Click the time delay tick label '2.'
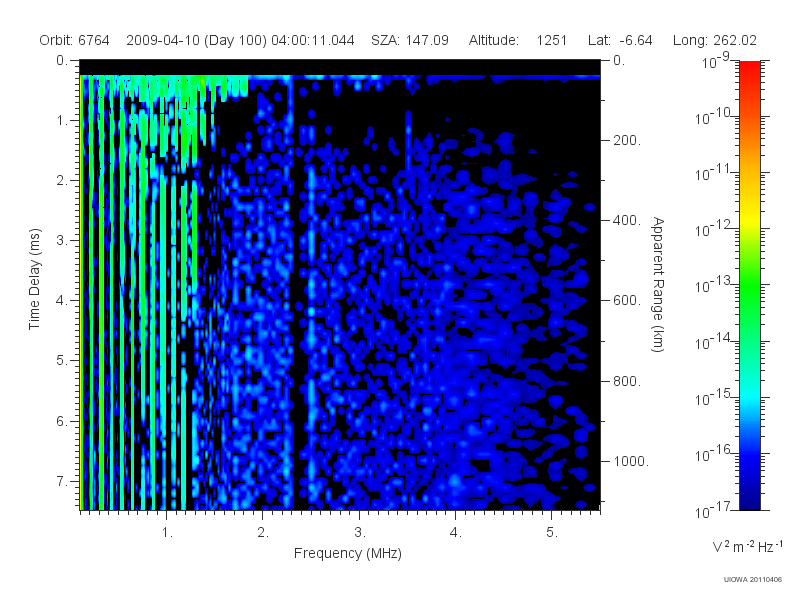Viewport: 800px width, 600px height. pos(62,181)
